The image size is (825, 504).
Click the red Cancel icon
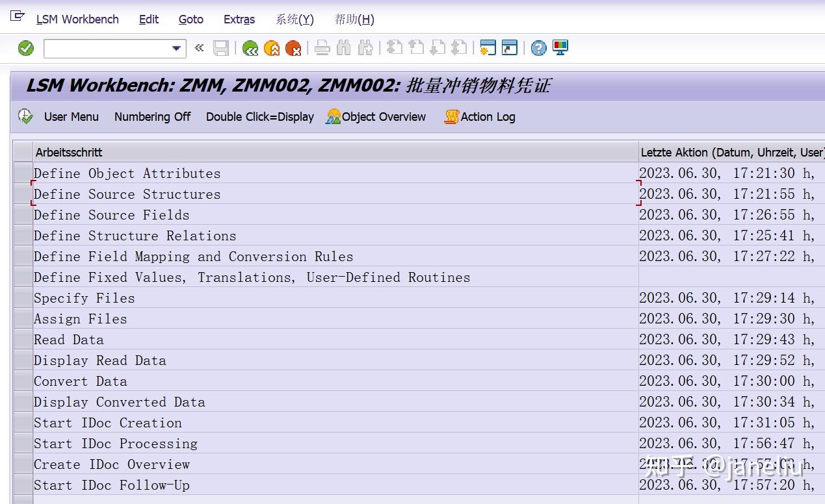point(293,48)
